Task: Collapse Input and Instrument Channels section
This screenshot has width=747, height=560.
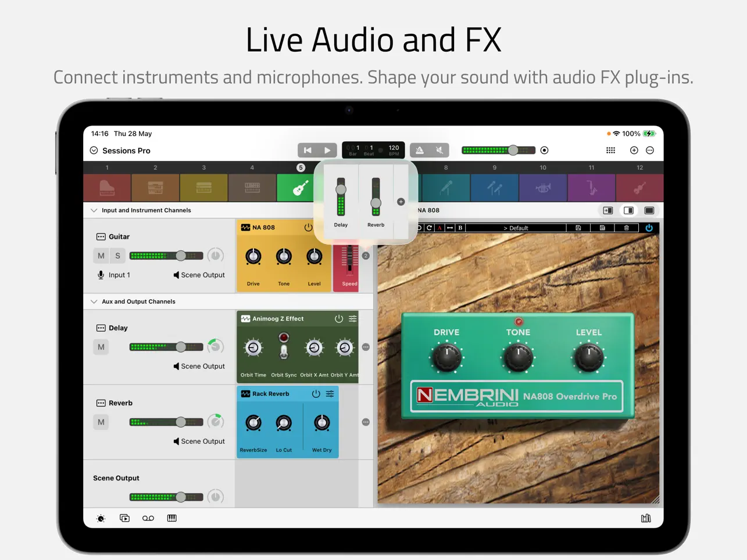Action: tap(94, 210)
